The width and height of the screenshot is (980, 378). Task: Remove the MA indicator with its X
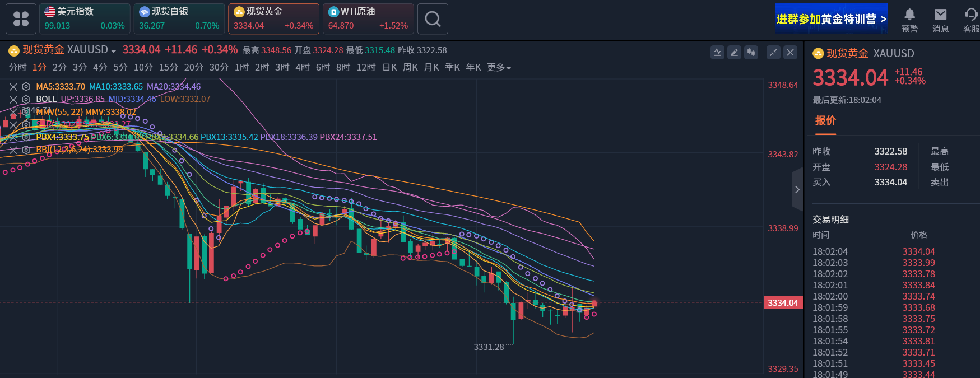point(13,87)
